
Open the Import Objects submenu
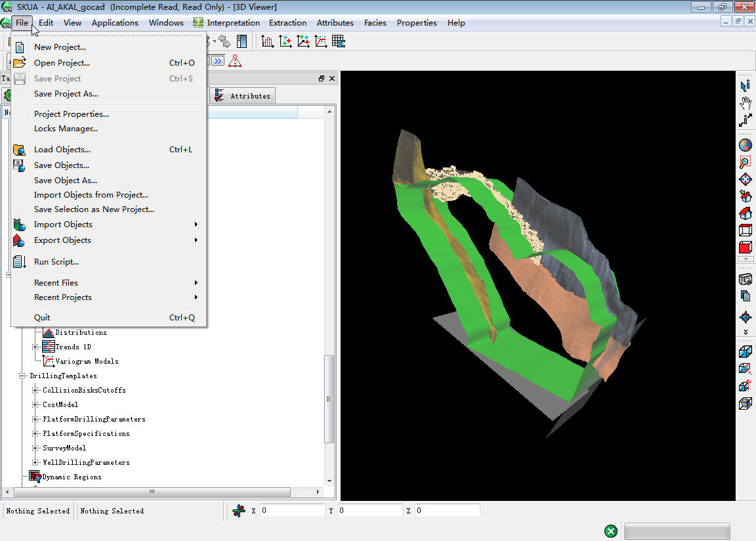pos(109,224)
